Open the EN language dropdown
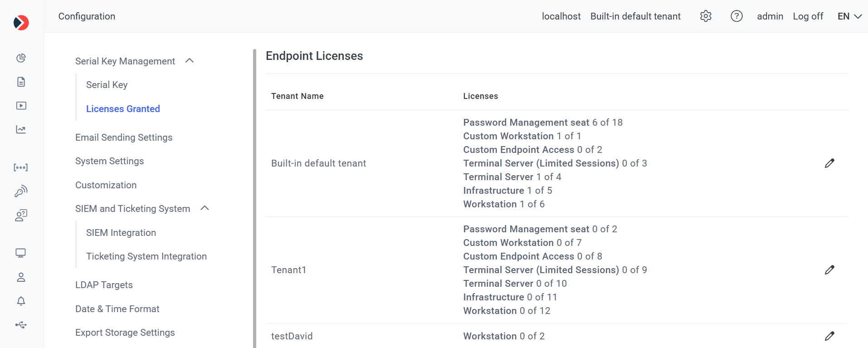 click(x=849, y=16)
